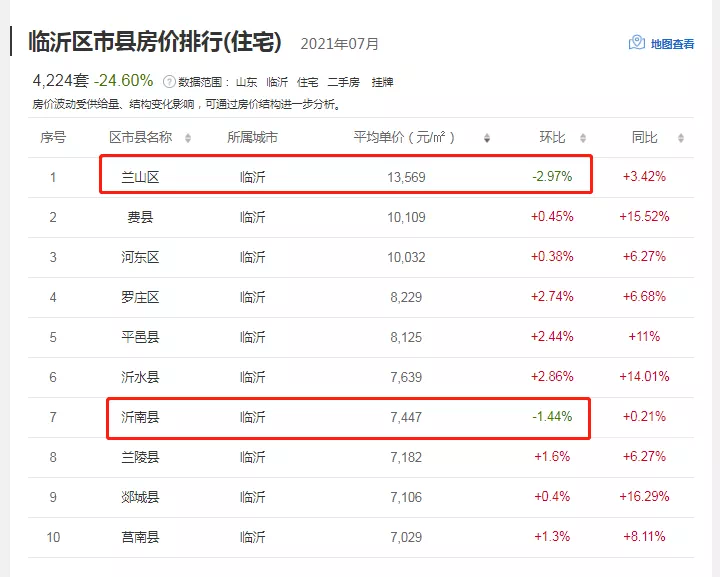Click the 临沂 data range filter

(277, 82)
